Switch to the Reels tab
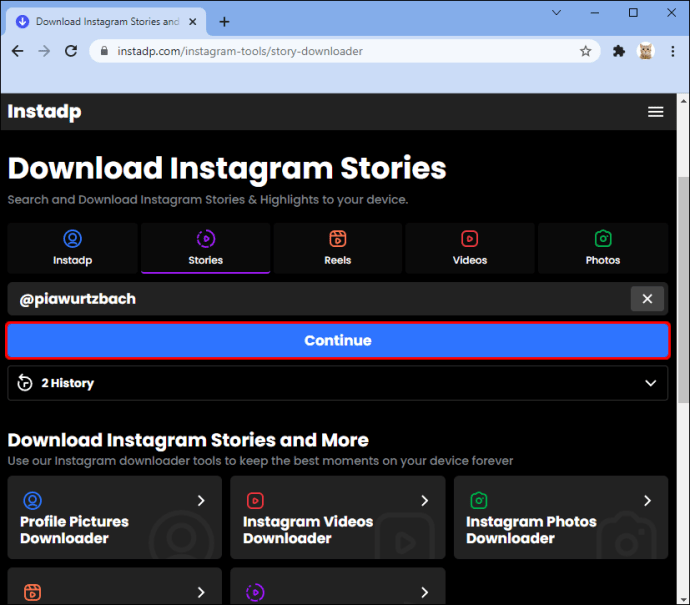This screenshot has width=690, height=605. coord(338,248)
